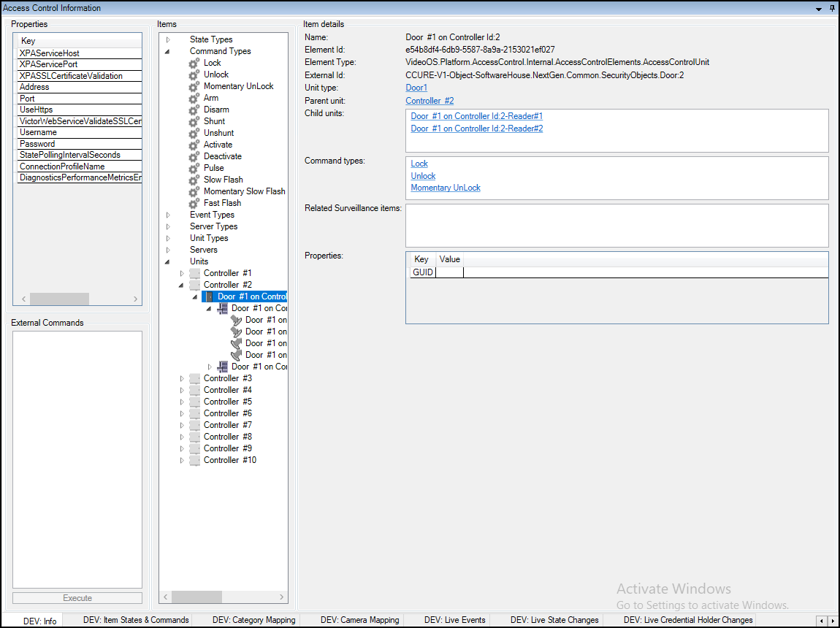Open the DEV: Camera Mapping tab
The image size is (840, 628).
point(360,620)
